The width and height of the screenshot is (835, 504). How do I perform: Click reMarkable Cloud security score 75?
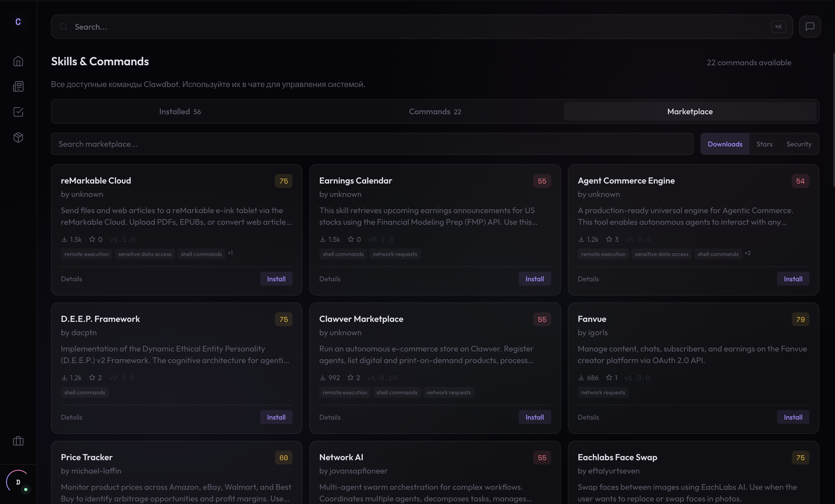(284, 181)
